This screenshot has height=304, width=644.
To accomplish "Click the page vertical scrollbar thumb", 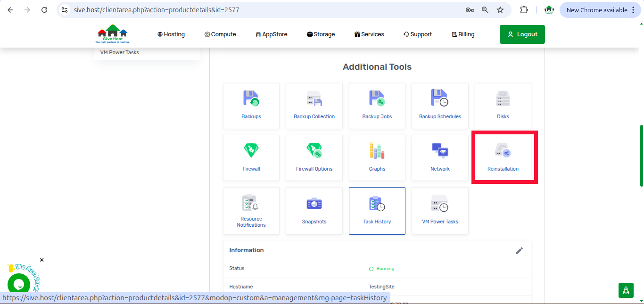I will (x=641, y=156).
